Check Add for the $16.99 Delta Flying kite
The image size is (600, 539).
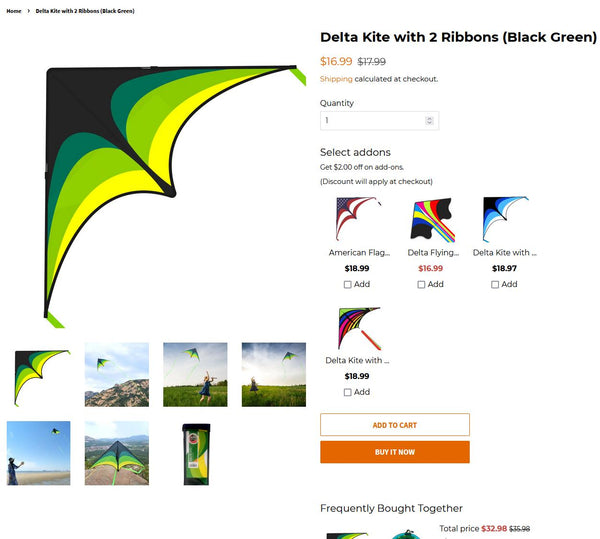coord(421,285)
